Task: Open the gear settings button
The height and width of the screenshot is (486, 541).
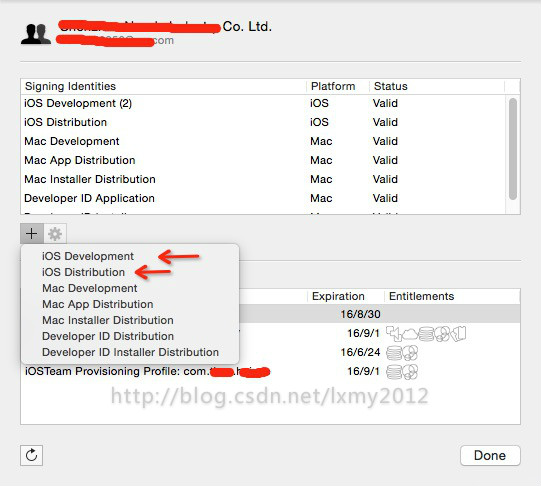Action: point(55,234)
